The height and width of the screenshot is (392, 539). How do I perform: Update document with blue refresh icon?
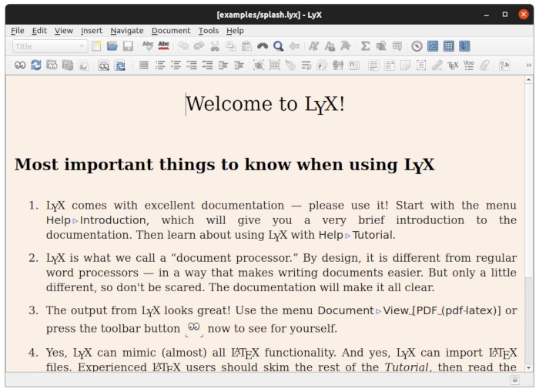(x=35, y=65)
